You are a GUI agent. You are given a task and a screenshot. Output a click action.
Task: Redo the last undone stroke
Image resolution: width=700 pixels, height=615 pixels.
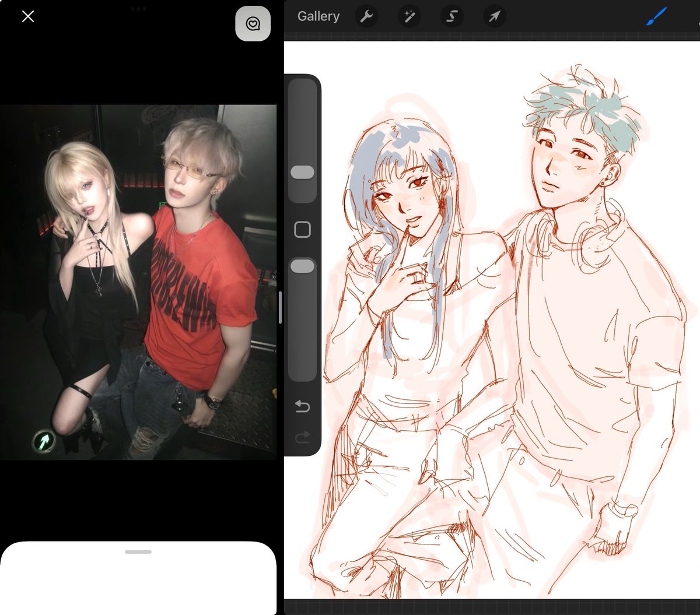[302, 437]
